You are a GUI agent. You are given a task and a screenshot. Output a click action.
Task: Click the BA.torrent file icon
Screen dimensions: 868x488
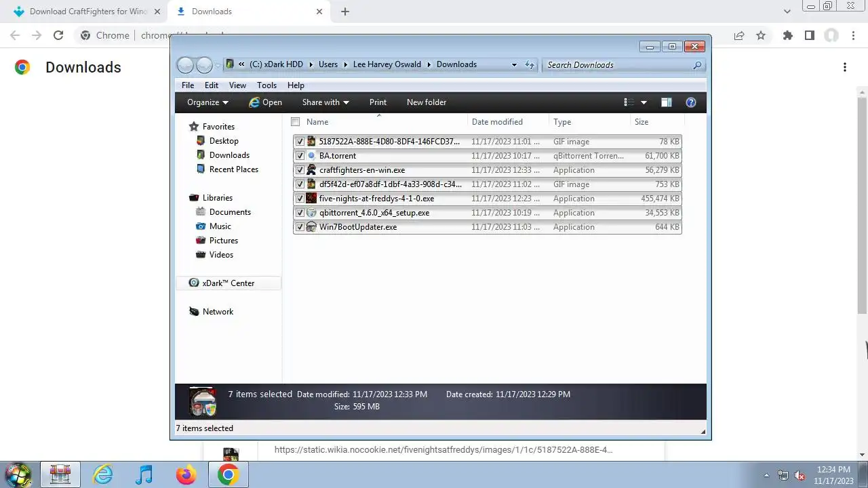click(x=311, y=156)
